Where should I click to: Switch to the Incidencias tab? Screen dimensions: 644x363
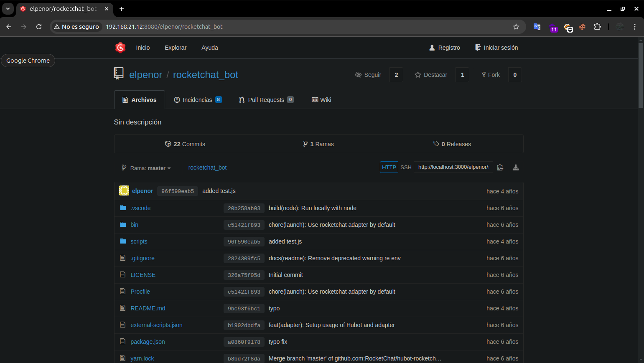(197, 100)
